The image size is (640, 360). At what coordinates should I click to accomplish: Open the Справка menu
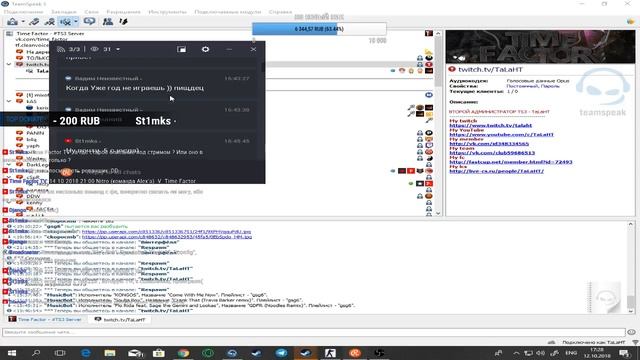click(280, 12)
